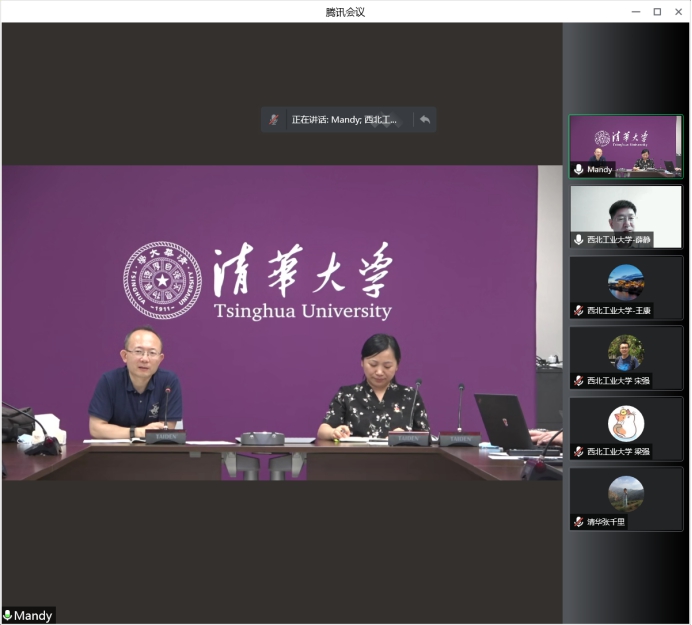Close the 腾讯会议 window
692x625 pixels.
coord(679,12)
